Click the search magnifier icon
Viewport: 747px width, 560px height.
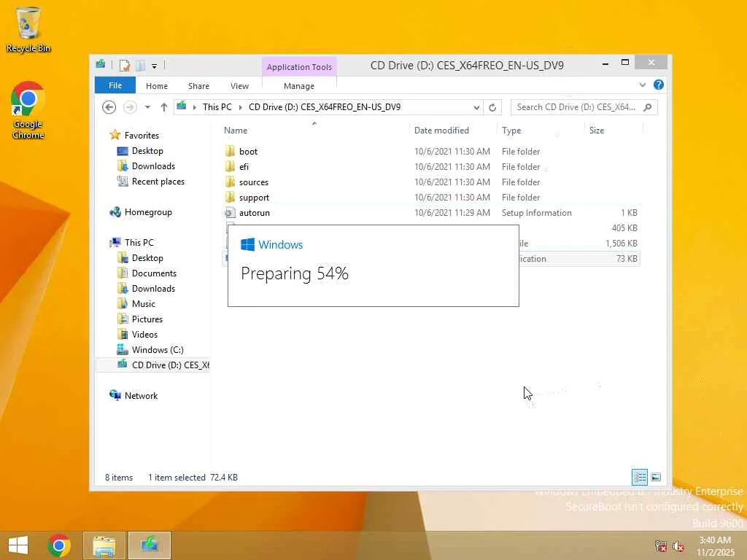tap(648, 107)
